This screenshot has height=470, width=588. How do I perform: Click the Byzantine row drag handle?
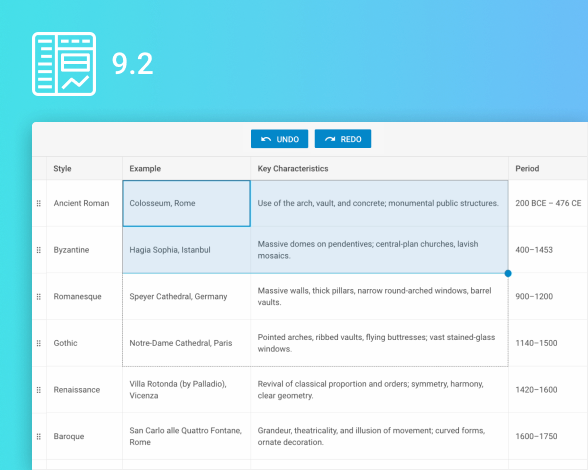[39, 250]
